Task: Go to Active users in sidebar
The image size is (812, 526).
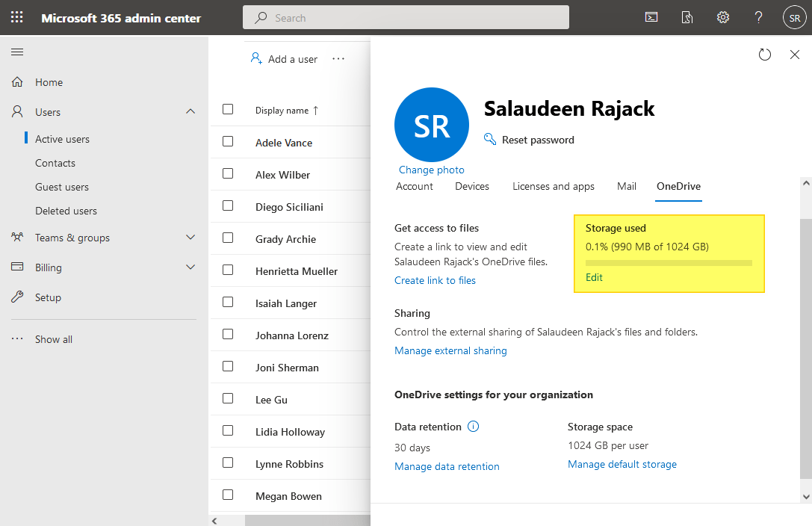Action: point(62,139)
